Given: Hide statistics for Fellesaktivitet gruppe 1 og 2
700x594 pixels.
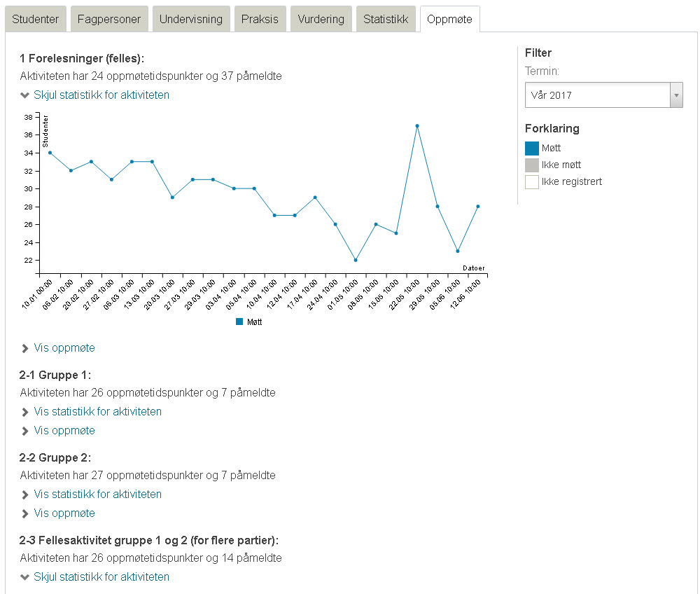Looking at the screenshot, I should coord(101,577).
